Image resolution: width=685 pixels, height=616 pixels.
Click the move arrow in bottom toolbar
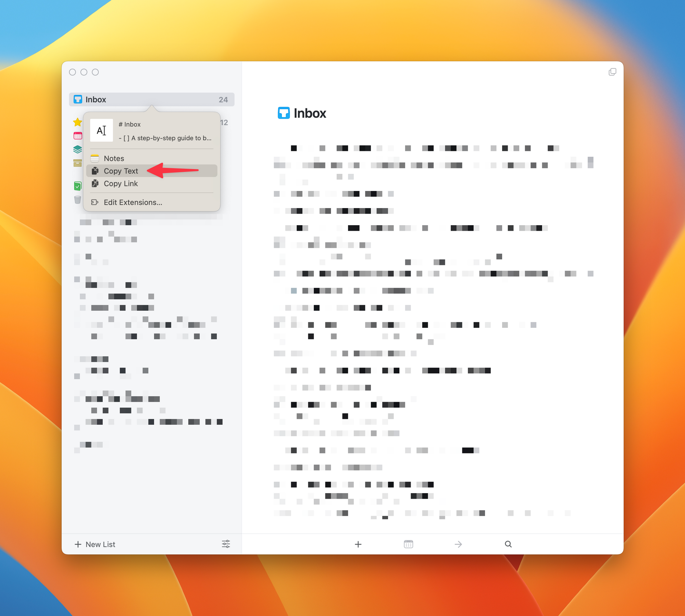[458, 544]
